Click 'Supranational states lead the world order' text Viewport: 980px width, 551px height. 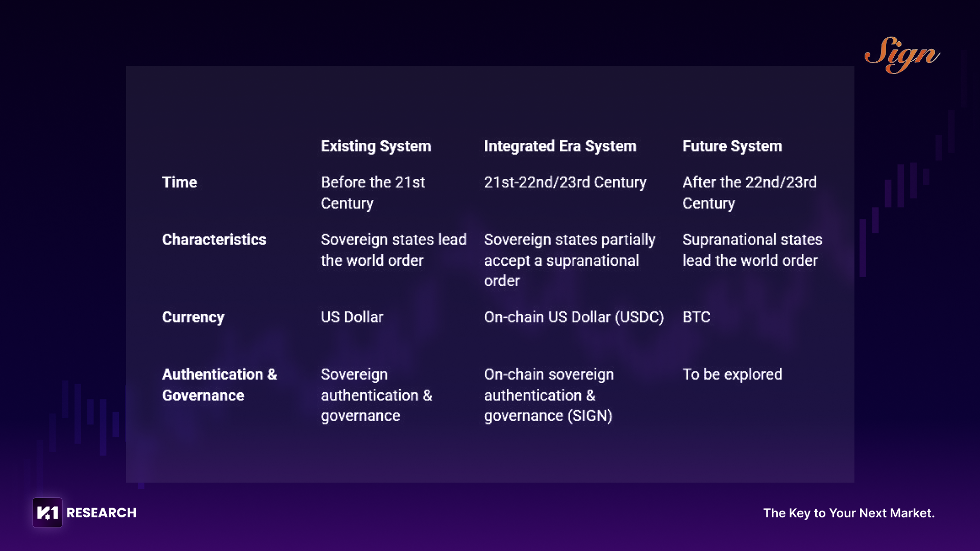pyautogui.click(x=752, y=249)
